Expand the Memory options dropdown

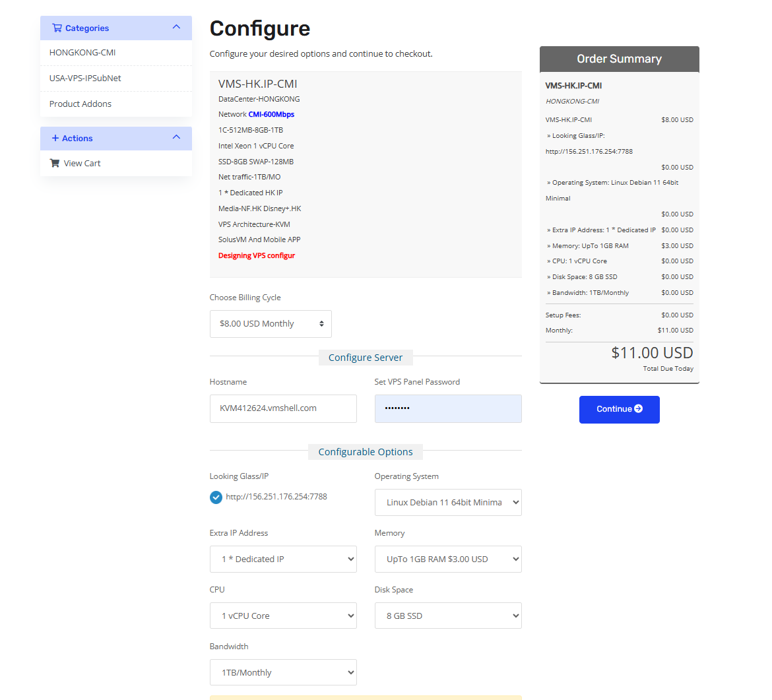click(x=448, y=559)
